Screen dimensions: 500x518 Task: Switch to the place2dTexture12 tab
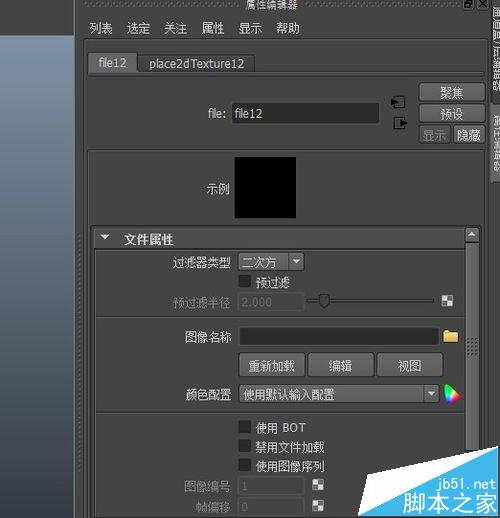[196, 63]
